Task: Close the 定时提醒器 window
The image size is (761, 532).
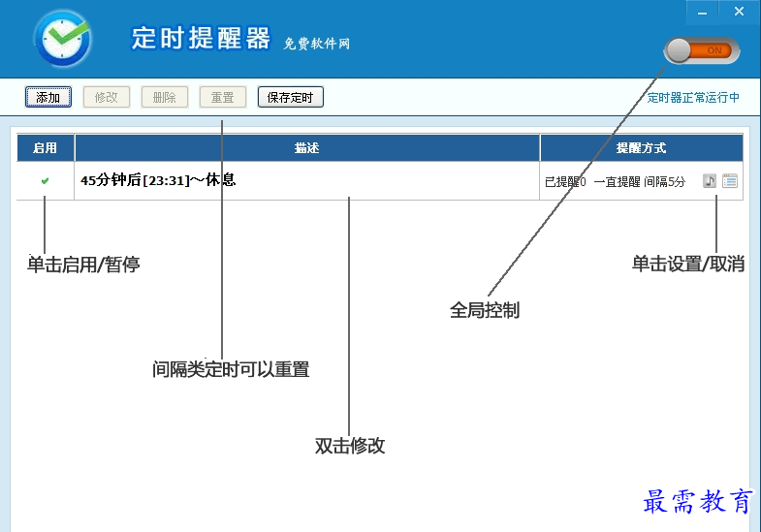Action: point(739,12)
